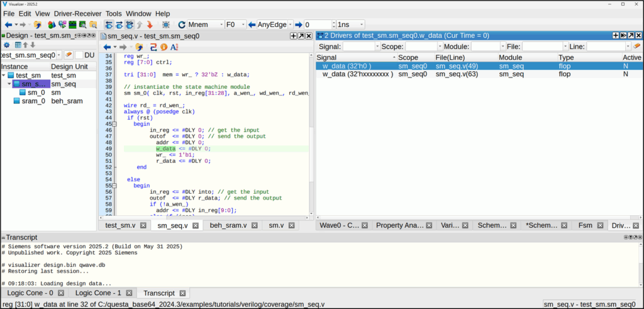Click the font size icon in the source toolbar

coord(174,47)
